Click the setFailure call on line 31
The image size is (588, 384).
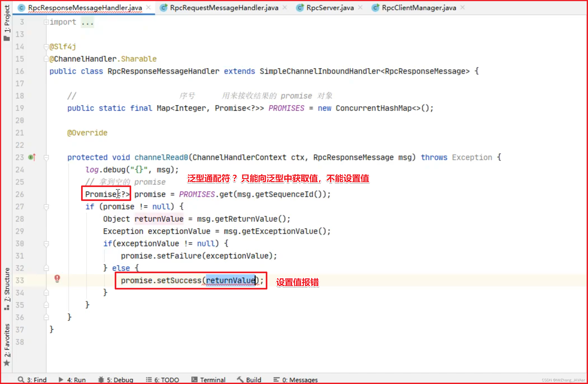pos(179,256)
